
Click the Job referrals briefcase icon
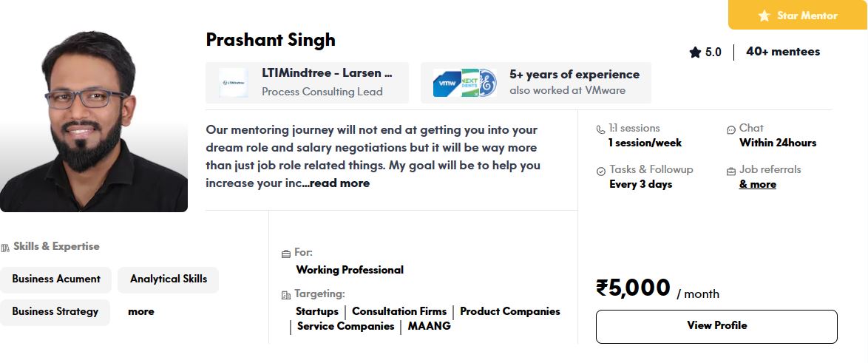click(x=731, y=171)
